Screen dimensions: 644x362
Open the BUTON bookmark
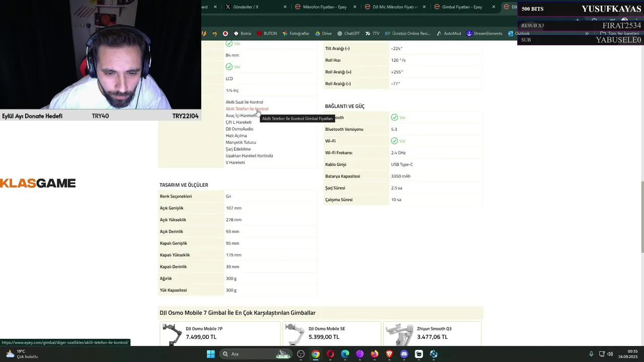[x=267, y=34]
